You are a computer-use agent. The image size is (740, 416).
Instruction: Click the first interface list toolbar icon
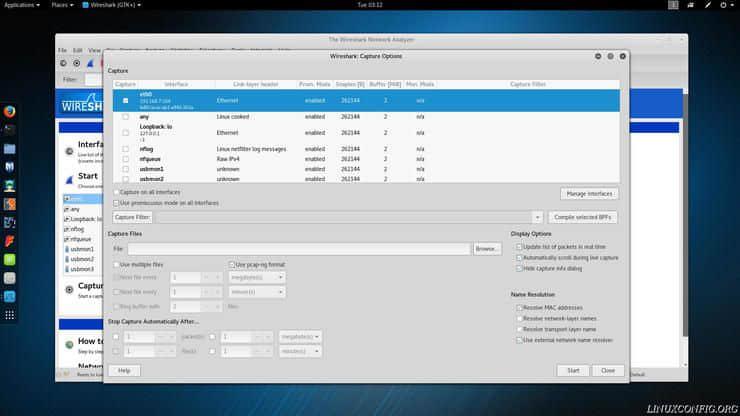63,63
